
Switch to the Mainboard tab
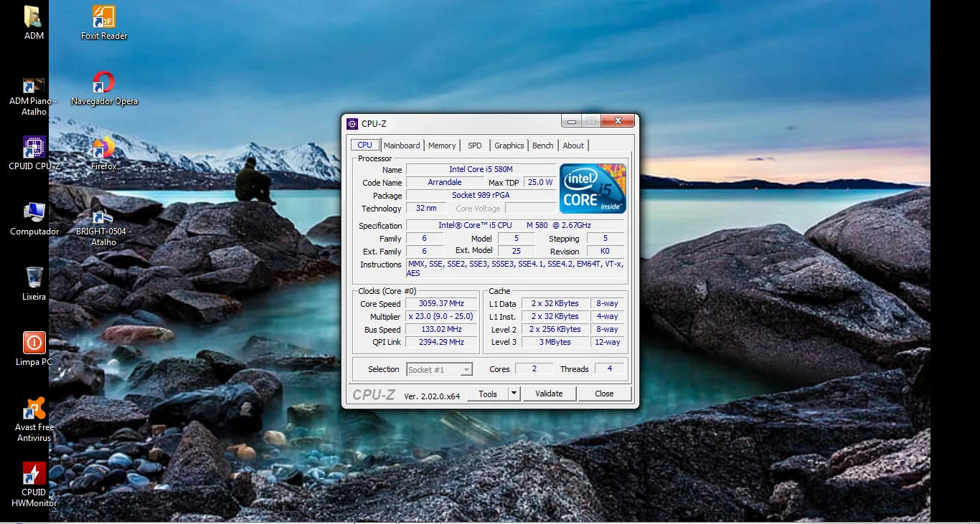click(x=402, y=146)
